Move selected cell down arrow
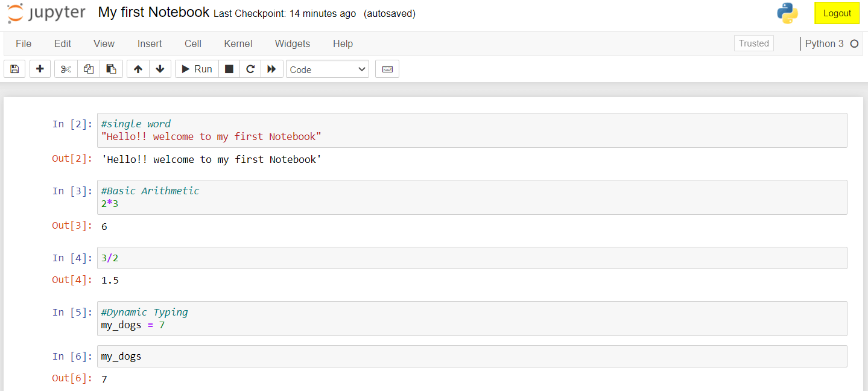 tap(160, 69)
